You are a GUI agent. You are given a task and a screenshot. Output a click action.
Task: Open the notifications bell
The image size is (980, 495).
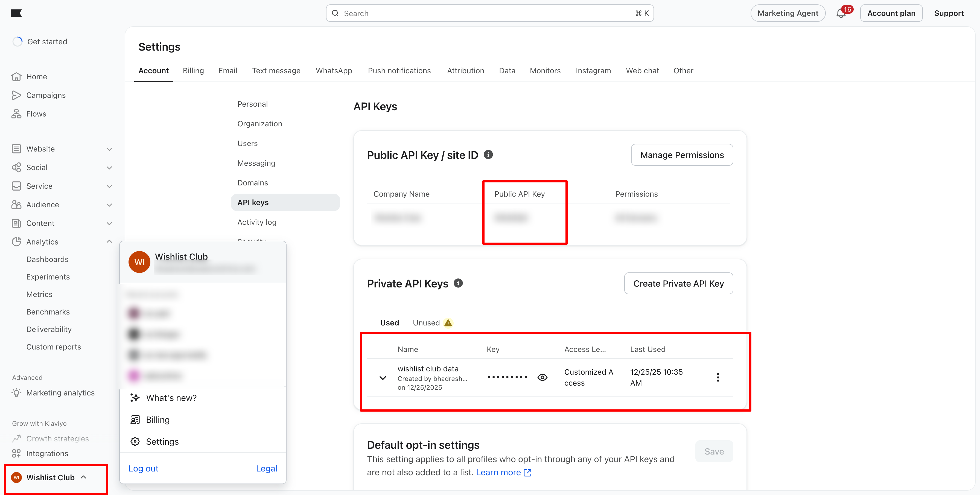click(x=841, y=13)
